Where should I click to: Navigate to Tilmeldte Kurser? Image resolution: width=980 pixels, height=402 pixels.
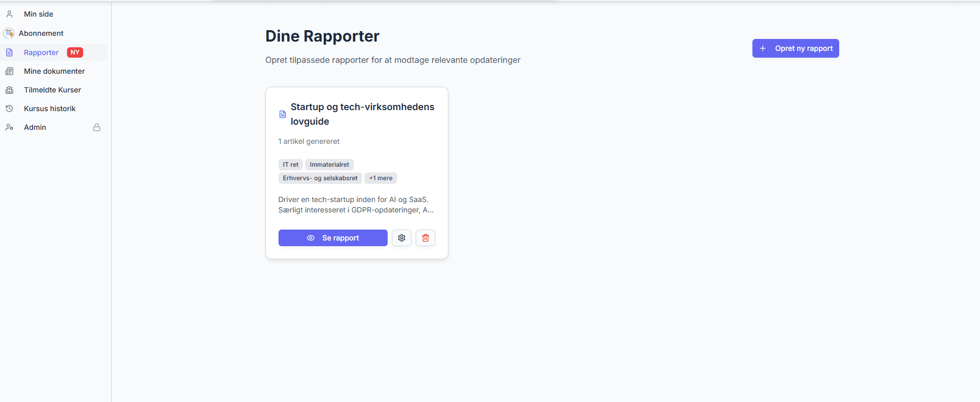[x=52, y=90]
